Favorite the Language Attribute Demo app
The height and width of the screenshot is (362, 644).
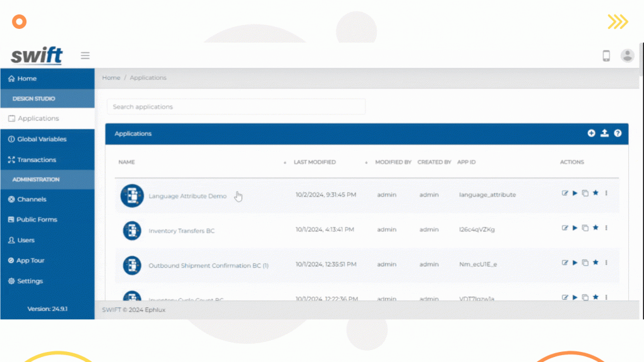(x=596, y=193)
